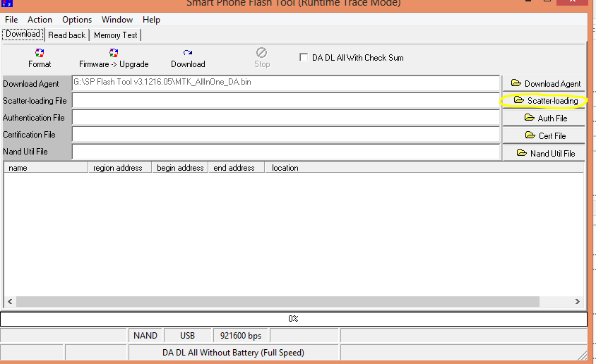Click the horizontal scrollbar left arrow
Image resolution: width=596 pixels, height=364 pixels.
[10, 301]
